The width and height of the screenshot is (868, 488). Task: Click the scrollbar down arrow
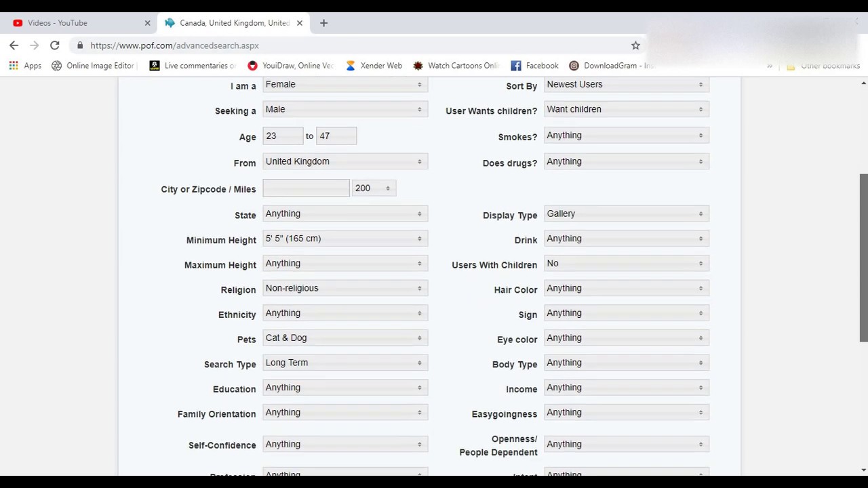point(863,470)
